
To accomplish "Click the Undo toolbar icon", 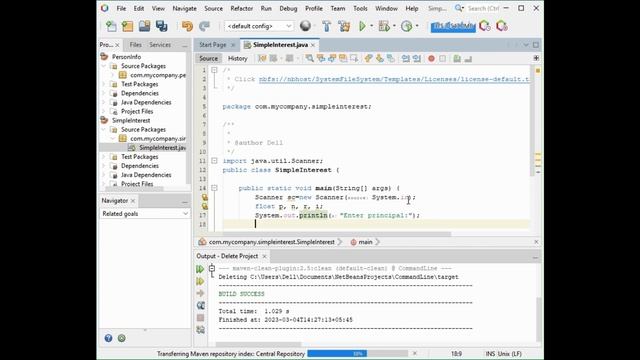I will point(187,26).
